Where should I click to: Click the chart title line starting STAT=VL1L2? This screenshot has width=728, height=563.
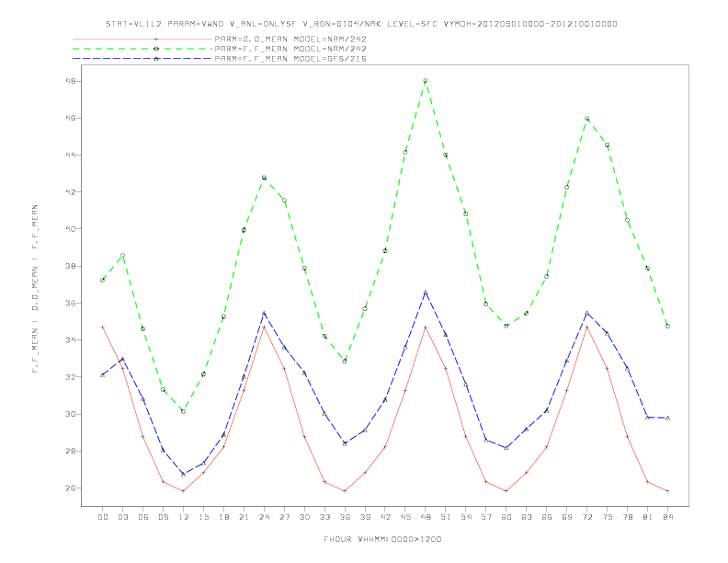coord(361,24)
